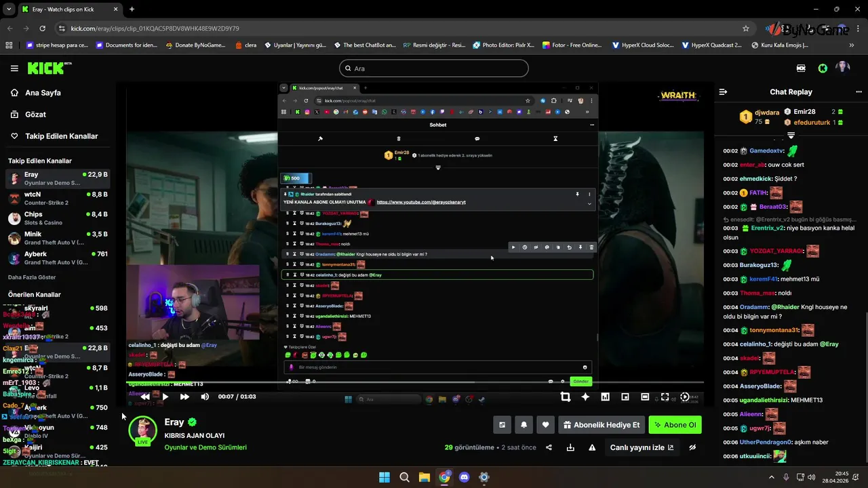Click the card icon button beside the bell
The height and width of the screenshot is (488, 868).
502,425
